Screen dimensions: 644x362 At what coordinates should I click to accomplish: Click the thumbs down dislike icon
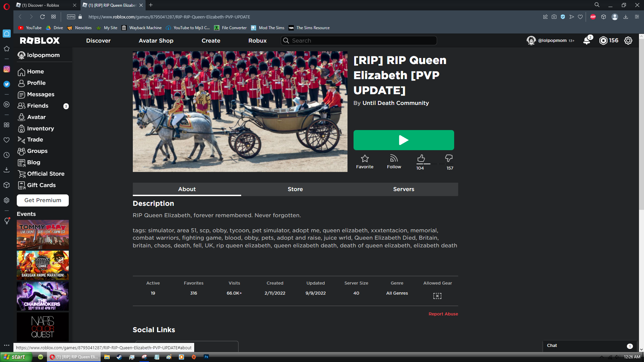click(x=449, y=158)
